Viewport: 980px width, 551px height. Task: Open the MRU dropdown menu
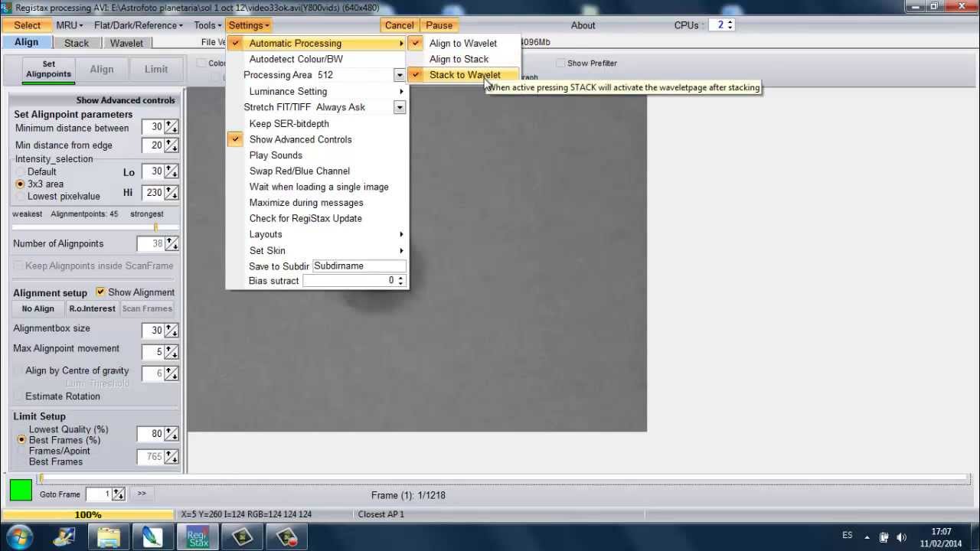tap(70, 25)
